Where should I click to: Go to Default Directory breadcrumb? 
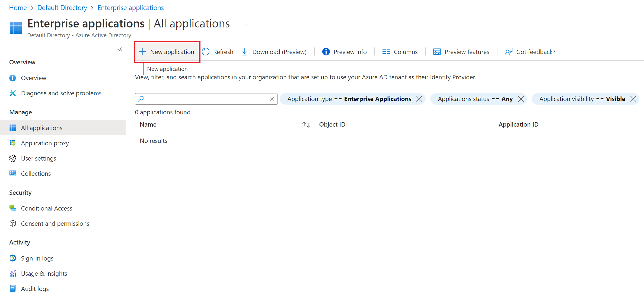pos(62,8)
